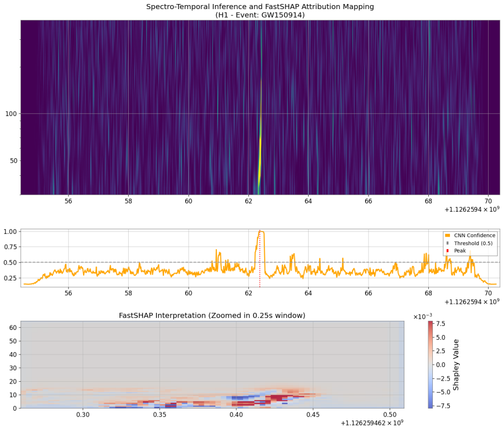
Task: Click the 7.5 tick on colorbar
Action: coord(441,324)
